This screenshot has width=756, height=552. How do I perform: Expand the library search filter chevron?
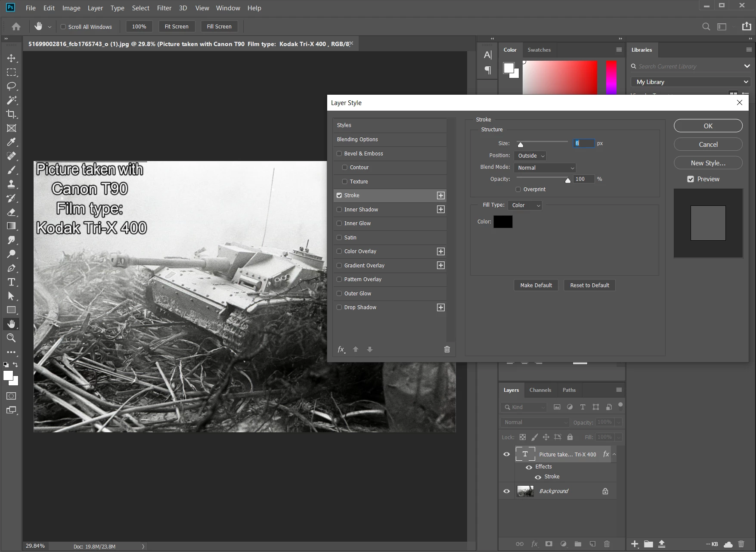point(747,66)
